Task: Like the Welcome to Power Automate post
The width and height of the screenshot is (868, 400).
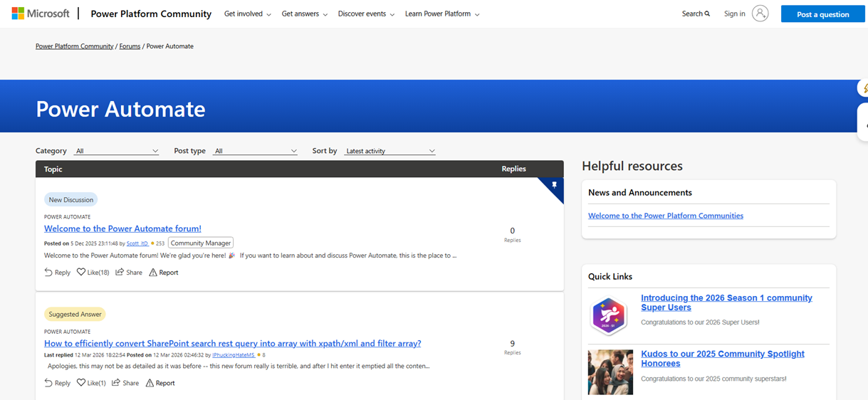Action: [x=93, y=272]
